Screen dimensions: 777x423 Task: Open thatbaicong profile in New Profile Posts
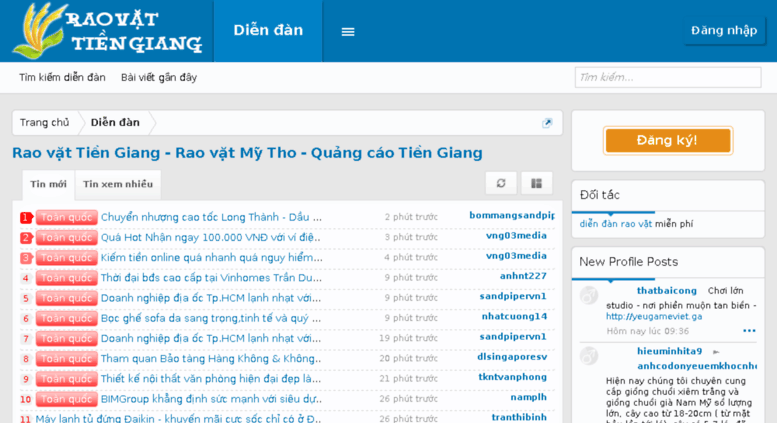(x=666, y=291)
